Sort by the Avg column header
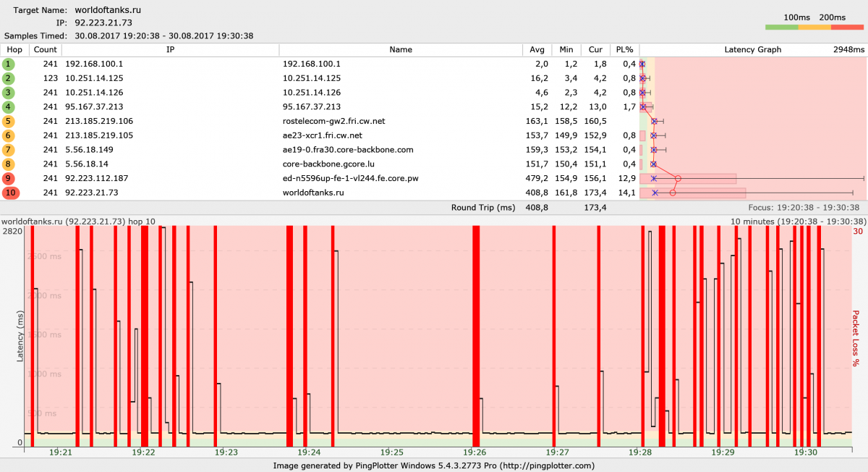 pyautogui.click(x=537, y=50)
